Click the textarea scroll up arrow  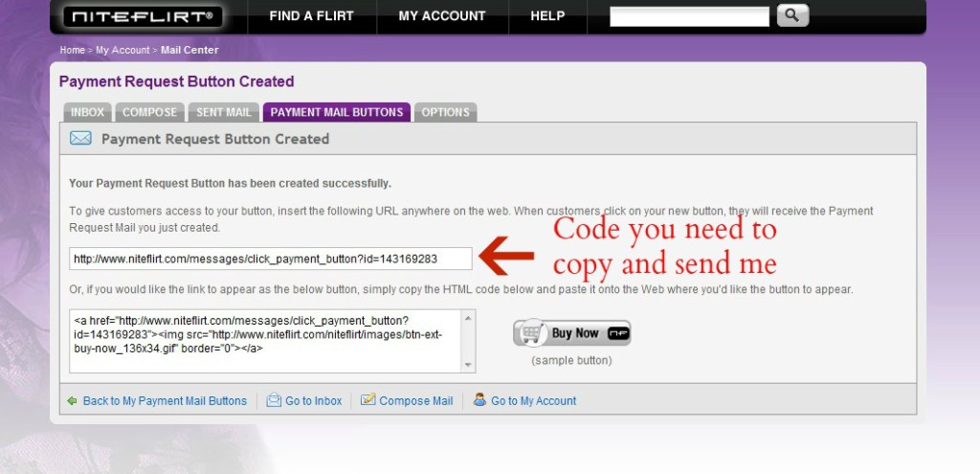coord(468,318)
